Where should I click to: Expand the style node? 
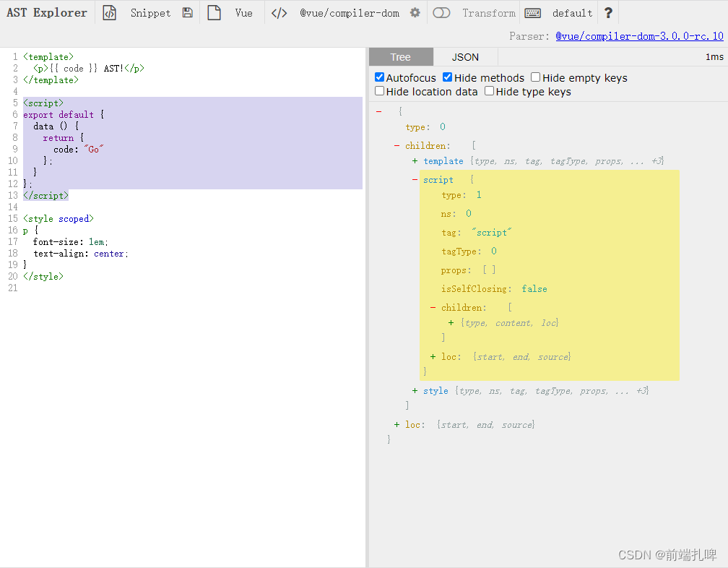[415, 390]
